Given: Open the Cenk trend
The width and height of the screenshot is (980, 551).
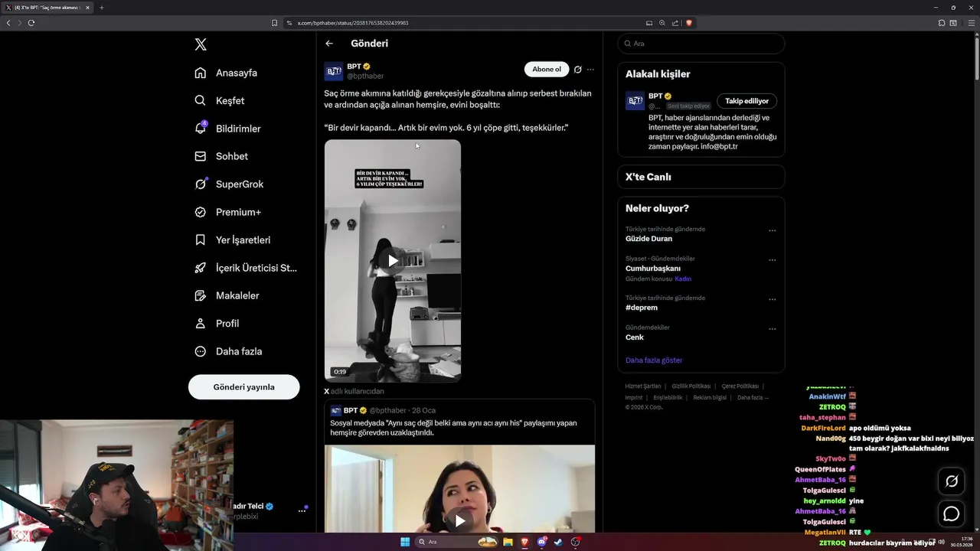Looking at the screenshot, I should 635,337.
